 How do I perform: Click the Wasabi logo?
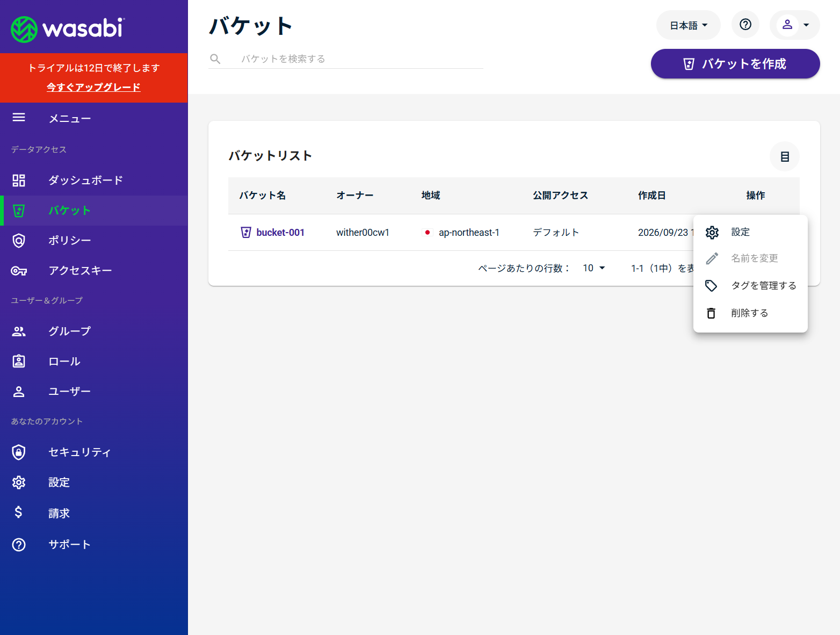click(68, 29)
